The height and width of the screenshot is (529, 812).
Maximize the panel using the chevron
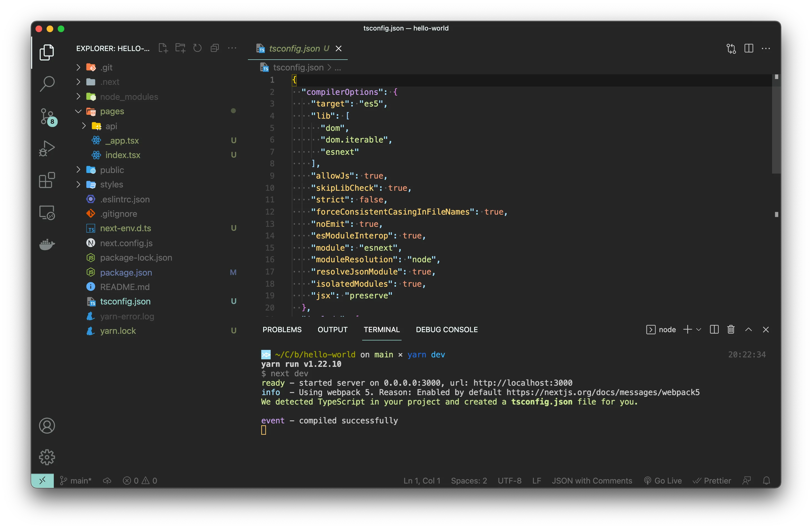pos(748,329)
